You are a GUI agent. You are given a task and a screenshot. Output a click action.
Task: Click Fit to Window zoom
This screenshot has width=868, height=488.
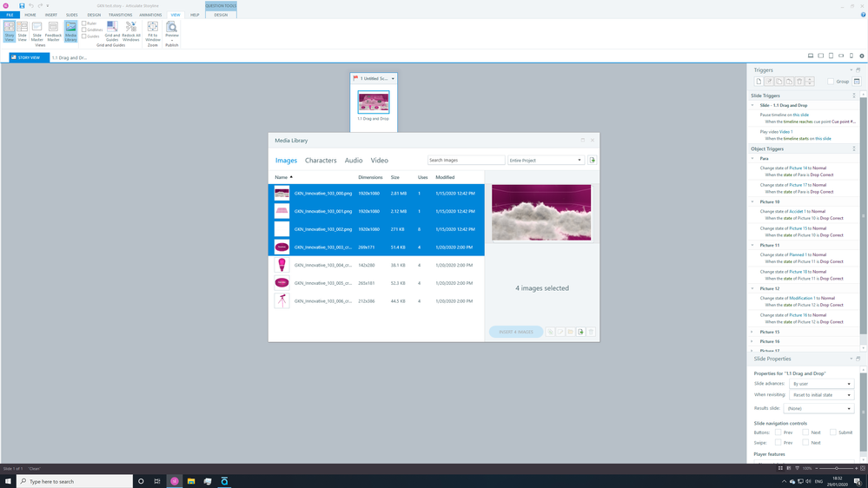(x=153, y=31)
